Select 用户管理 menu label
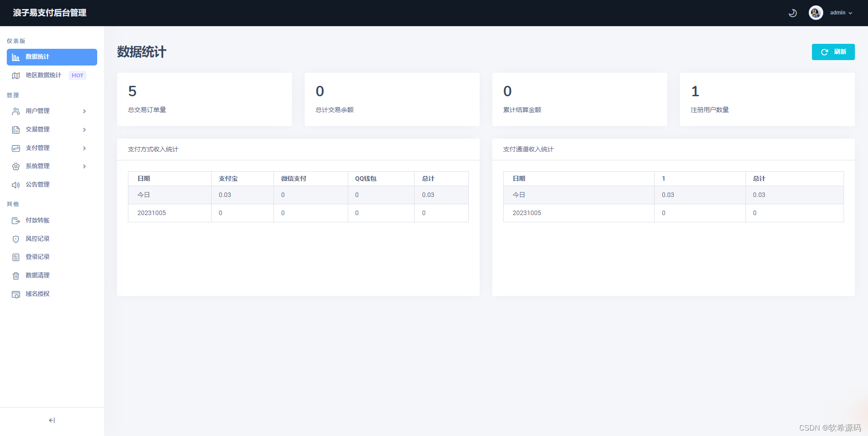 (38, 111)
